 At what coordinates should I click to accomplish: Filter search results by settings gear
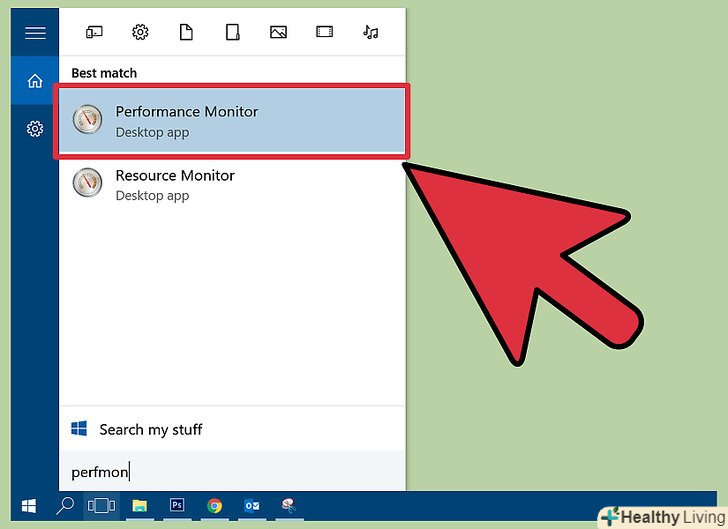pyautogui.click(x=140, y=32)
